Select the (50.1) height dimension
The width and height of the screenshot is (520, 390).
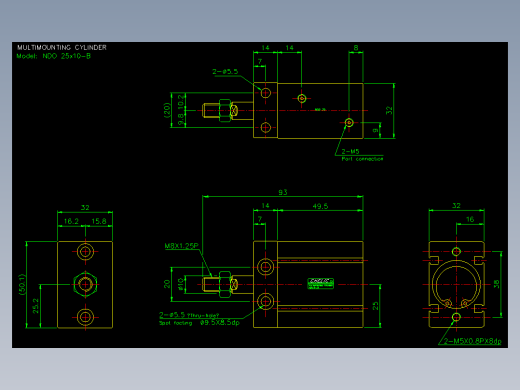click(x=22, y=284)
